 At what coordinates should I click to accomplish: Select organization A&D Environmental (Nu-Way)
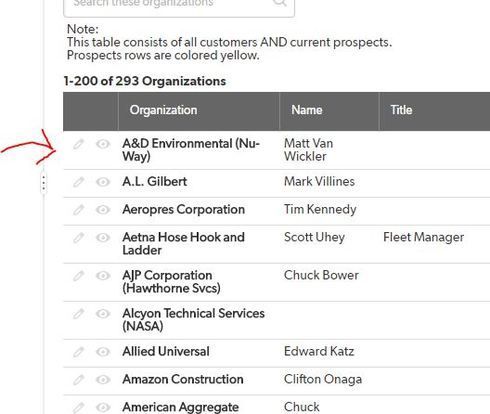[191, 150]
